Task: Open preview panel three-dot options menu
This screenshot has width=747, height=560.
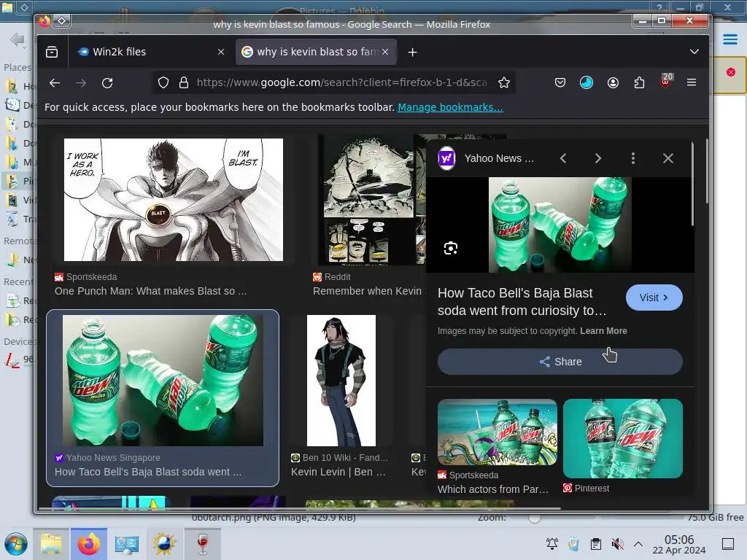Action: (633, 158)
